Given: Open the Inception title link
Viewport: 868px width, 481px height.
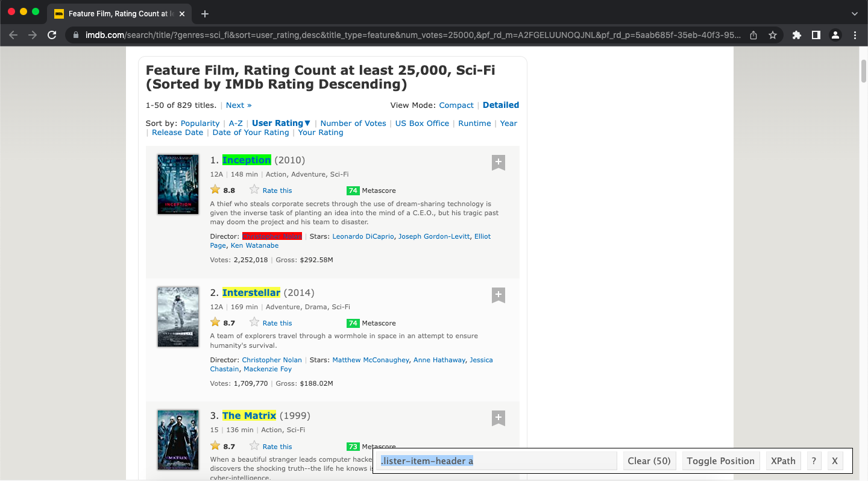Looking at the screenshot, I should click(x=247, y=160).
